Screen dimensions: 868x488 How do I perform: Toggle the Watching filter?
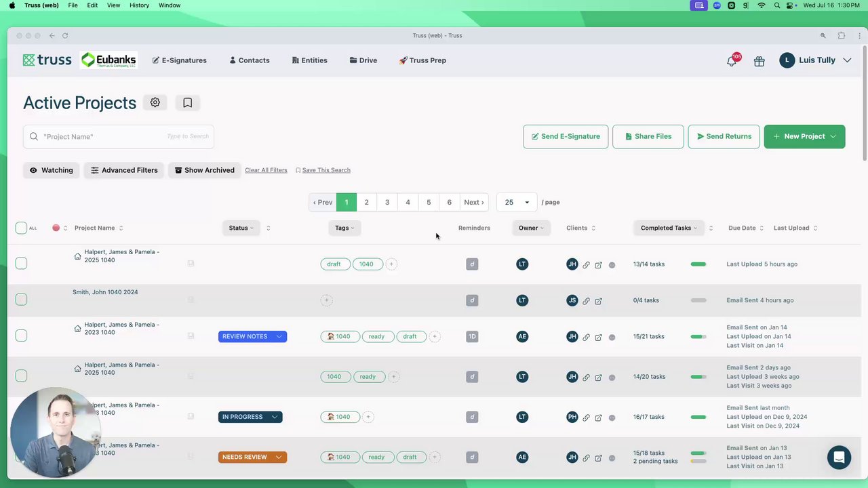click(51, 170)
